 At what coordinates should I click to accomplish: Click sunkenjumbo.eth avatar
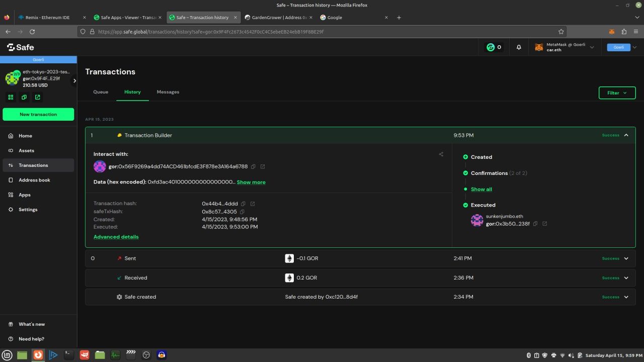click(477, 220)
